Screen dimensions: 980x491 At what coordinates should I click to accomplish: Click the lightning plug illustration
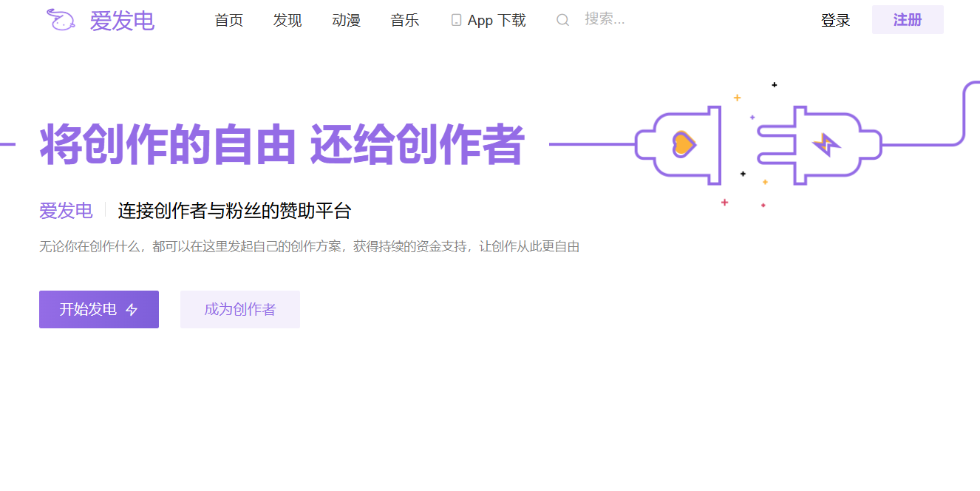tap(819, 145)
